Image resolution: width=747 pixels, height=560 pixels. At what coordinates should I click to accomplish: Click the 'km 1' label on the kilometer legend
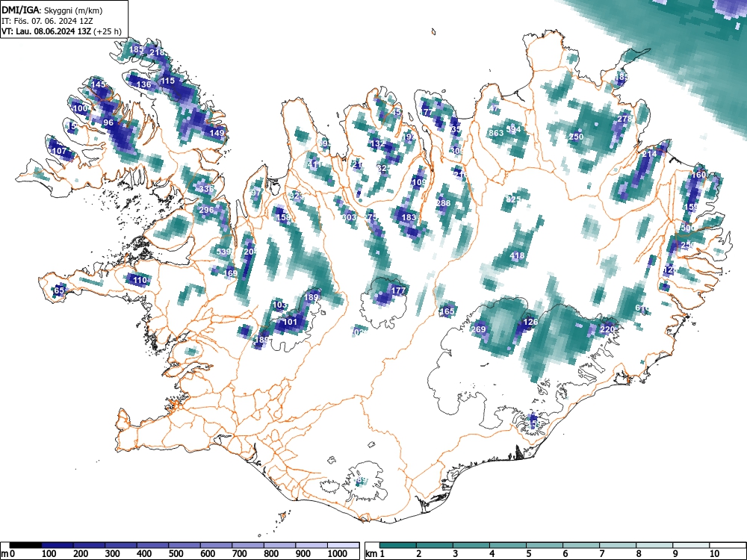tap(375, 554)
